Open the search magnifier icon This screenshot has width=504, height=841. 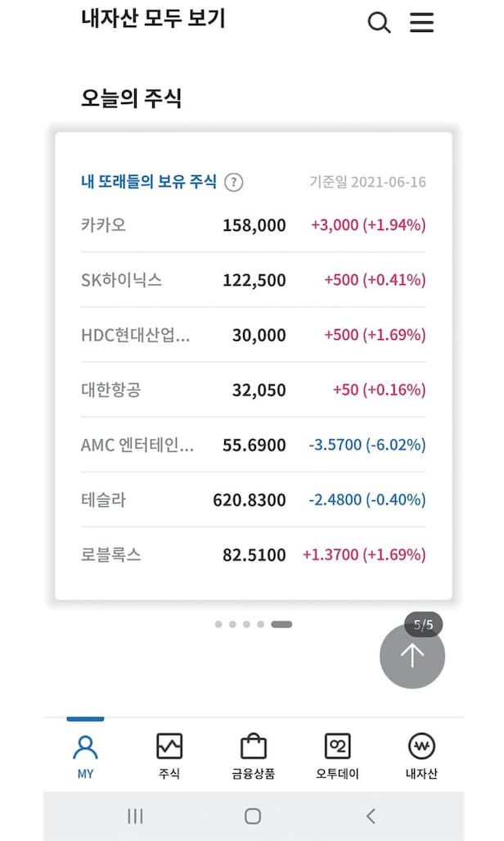pyautogui.click(x=379, y=22)
